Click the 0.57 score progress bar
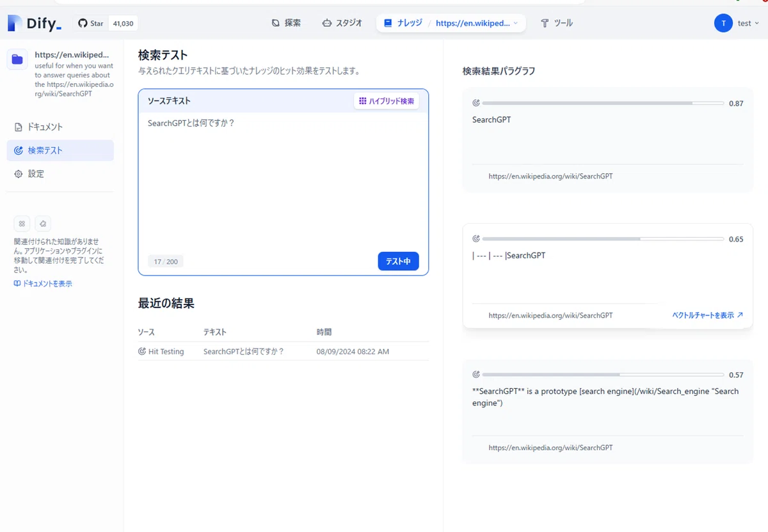Screen dimensions: 768x532 click(603, 375)
